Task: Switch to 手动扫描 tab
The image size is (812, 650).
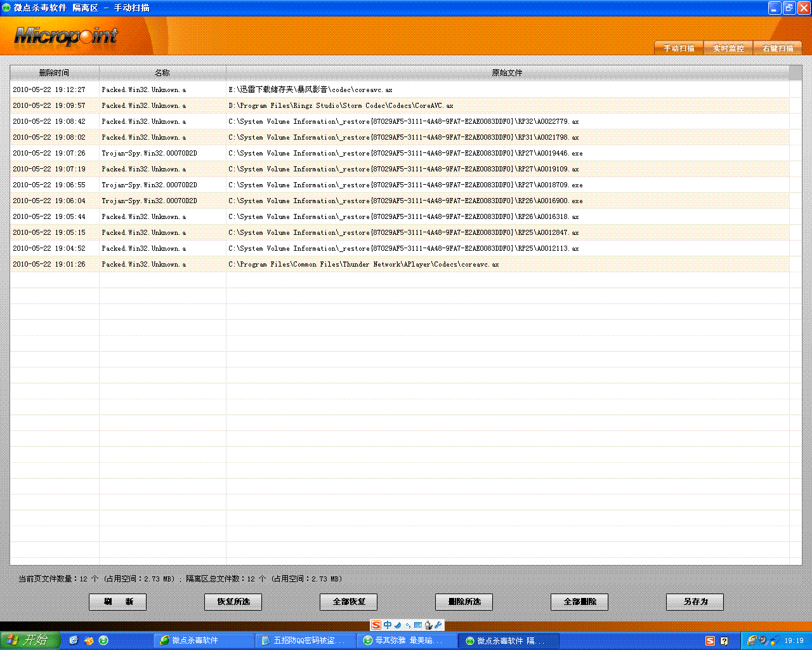Action: 679,48
